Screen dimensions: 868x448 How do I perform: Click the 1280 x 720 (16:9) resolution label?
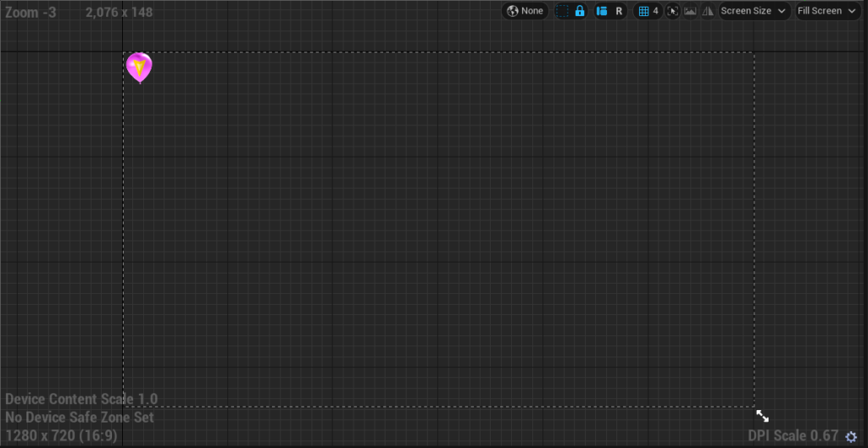[x=61, y=436]
